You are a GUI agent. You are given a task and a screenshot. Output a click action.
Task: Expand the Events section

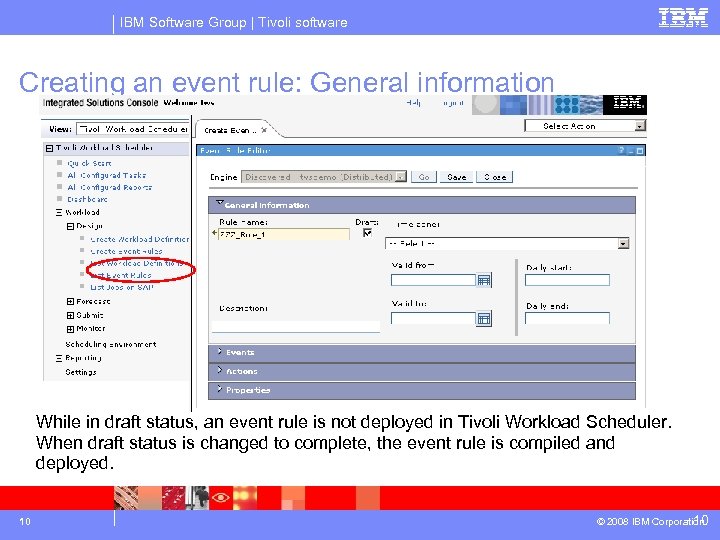click(x=219, y=352)
